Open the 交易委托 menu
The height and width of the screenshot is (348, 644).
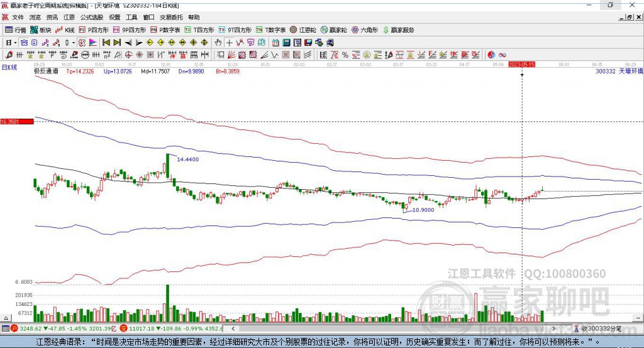(171, 17)
